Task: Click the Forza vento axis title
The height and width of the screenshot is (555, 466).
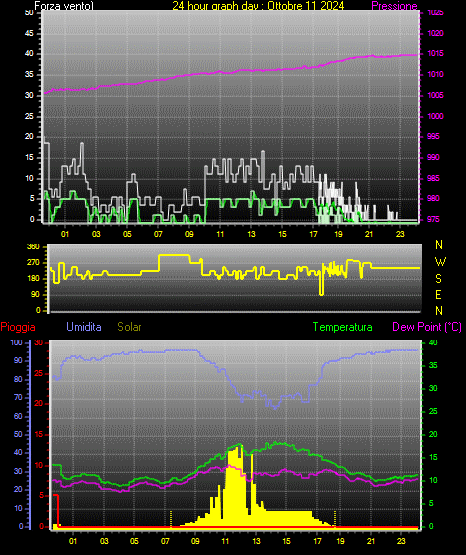Action: click(x=64, y=6)
